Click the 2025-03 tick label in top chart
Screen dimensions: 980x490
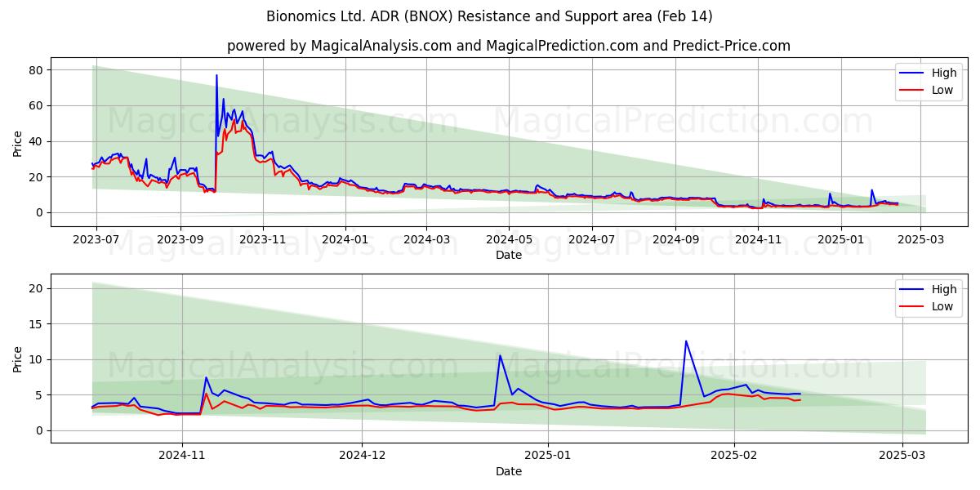tap(921, 238)
